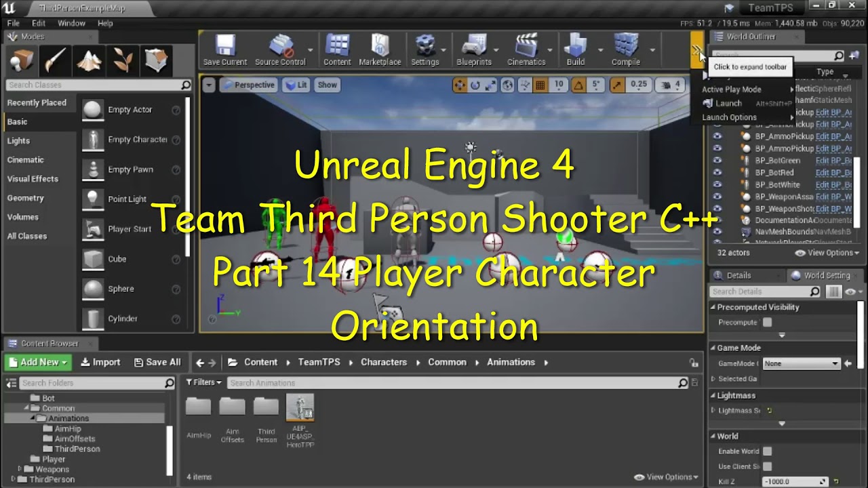This screenshot has width=868, height=488.
Task: Hide BP_BotWhite with its eye icon
Action: click(717, 185)
